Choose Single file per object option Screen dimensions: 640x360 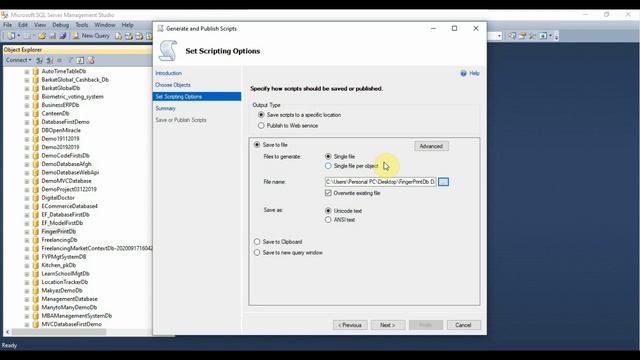(328, 166)
